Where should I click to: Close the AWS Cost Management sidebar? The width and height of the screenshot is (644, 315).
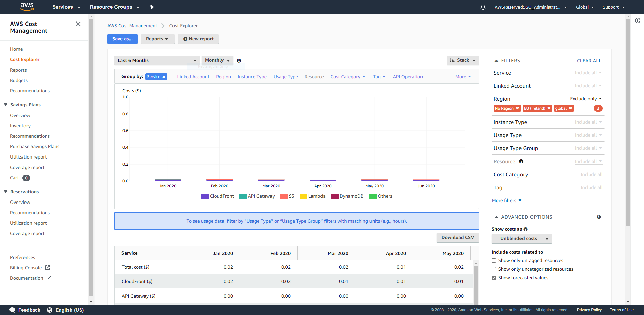click(x=78, y=24)
